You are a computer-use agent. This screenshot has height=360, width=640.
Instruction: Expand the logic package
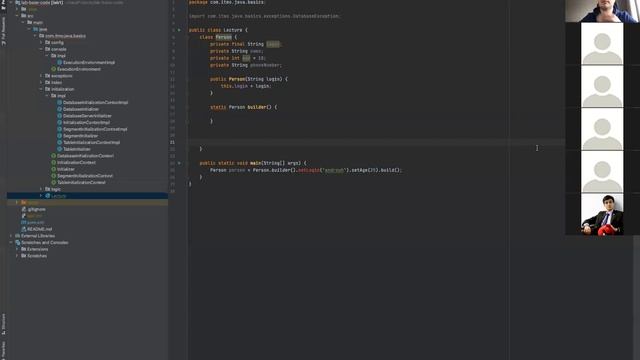pos(41,189)
